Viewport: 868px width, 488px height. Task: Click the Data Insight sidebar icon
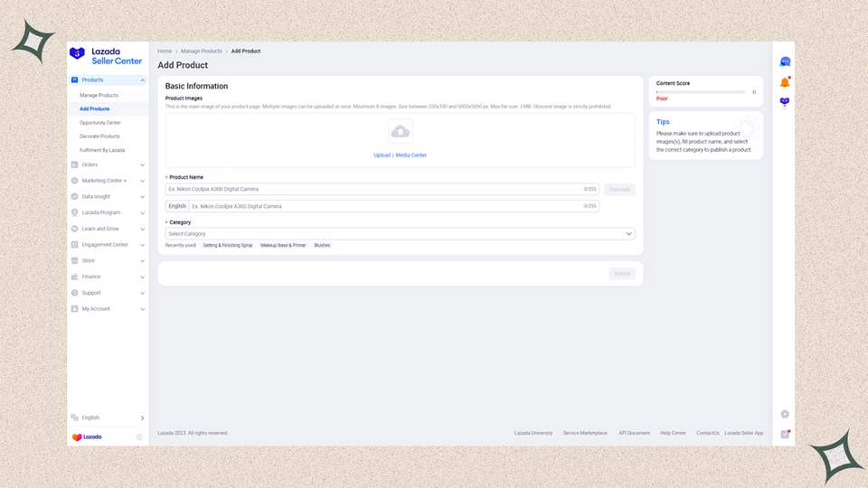click(75, 196)
